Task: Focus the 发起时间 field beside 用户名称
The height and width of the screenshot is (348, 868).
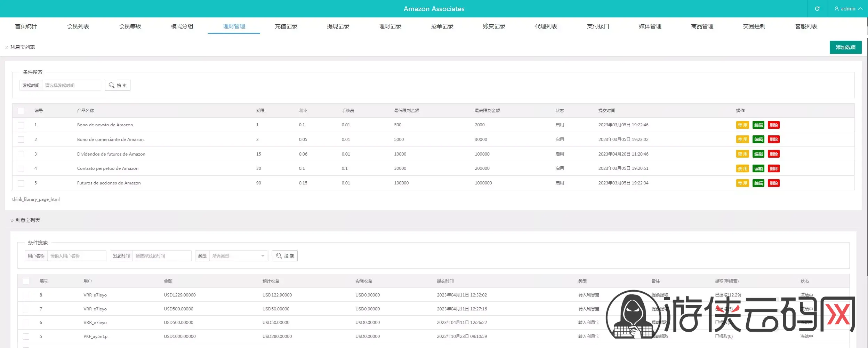Action: pyautogui.click(x=162, y=256)
